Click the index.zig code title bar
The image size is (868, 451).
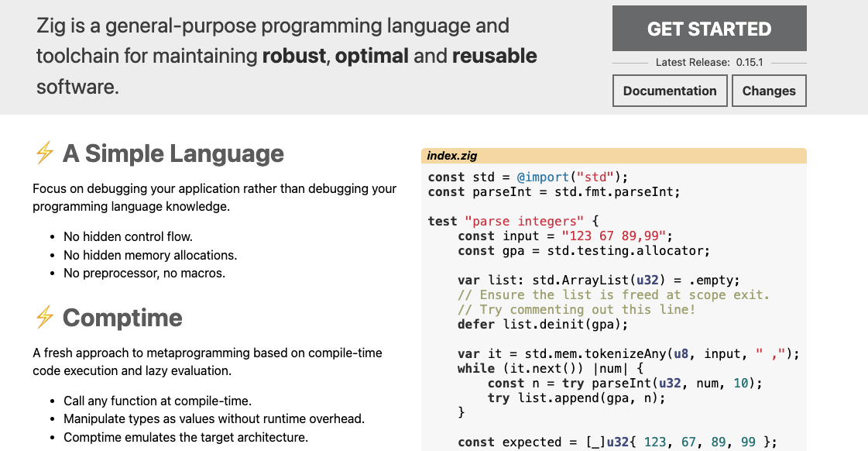pos(613,156)
